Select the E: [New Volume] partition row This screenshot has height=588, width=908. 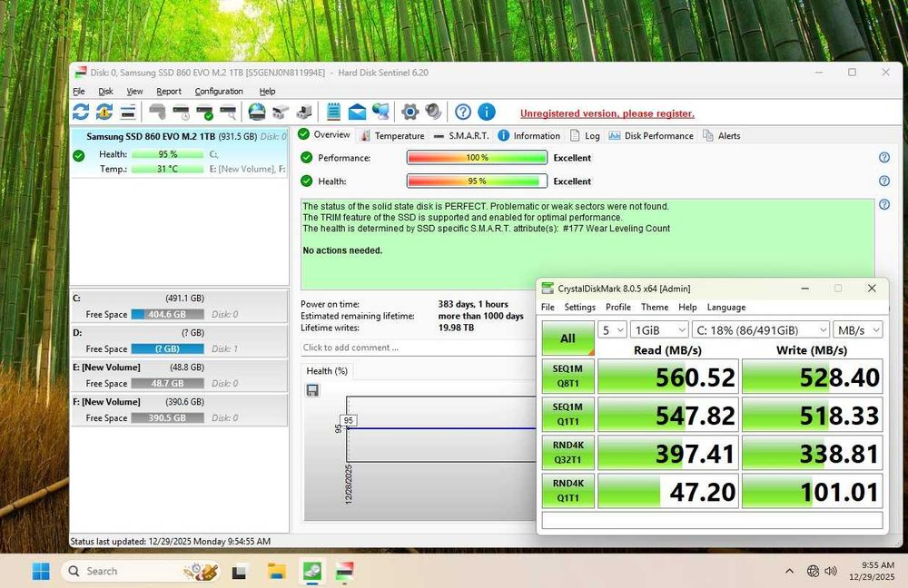tap(179, 375)
